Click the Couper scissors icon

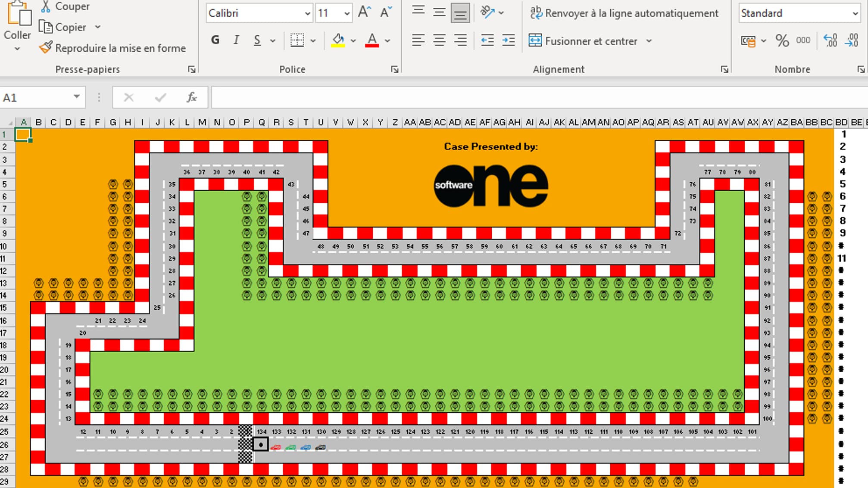click(x=46, y=6)
